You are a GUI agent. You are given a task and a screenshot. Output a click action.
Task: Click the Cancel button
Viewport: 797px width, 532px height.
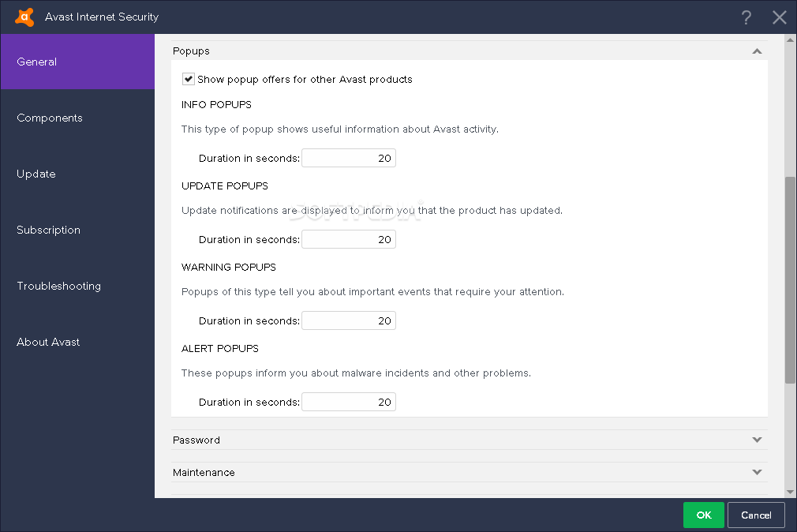point(756,515)
